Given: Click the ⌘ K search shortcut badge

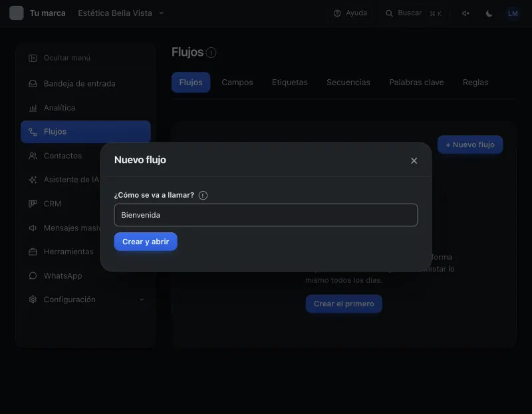Looking at the screenshot, I should tap(436, 13).
